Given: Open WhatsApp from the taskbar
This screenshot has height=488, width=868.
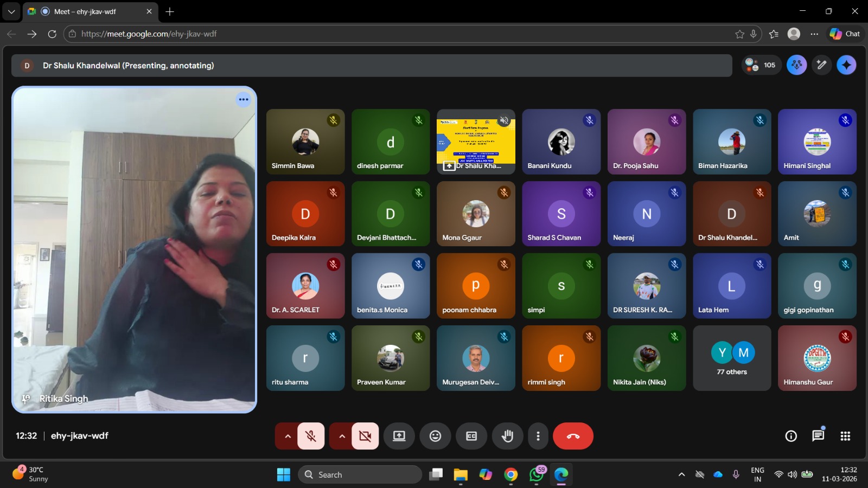Looking at the screenshot, I should pos(536,474).
